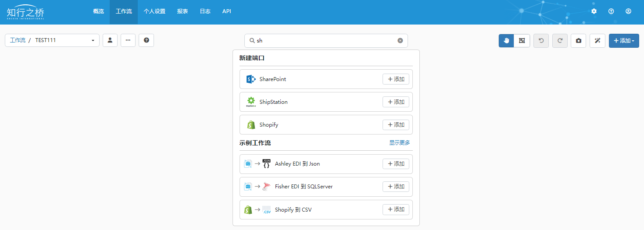
Task: Click the 显示更多 link
Action: pyautogui.click(x=400, y=143)
